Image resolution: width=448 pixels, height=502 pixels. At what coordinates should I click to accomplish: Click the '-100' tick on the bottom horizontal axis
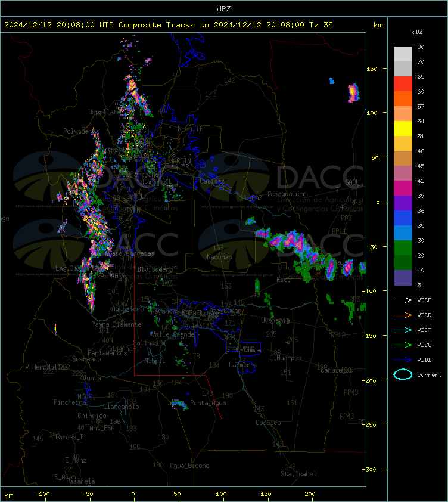tap(42, 494)
